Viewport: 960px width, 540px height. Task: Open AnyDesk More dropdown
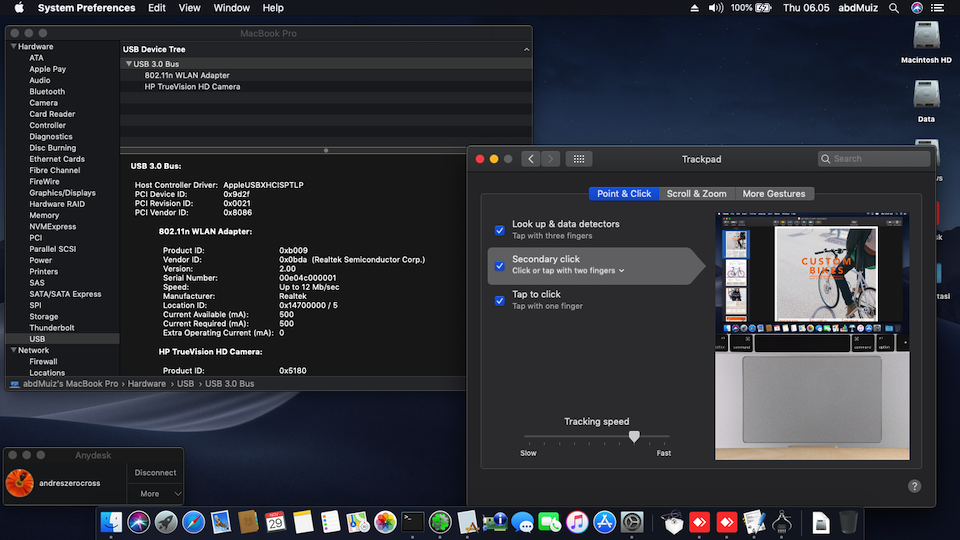click(x=156, y=493)
